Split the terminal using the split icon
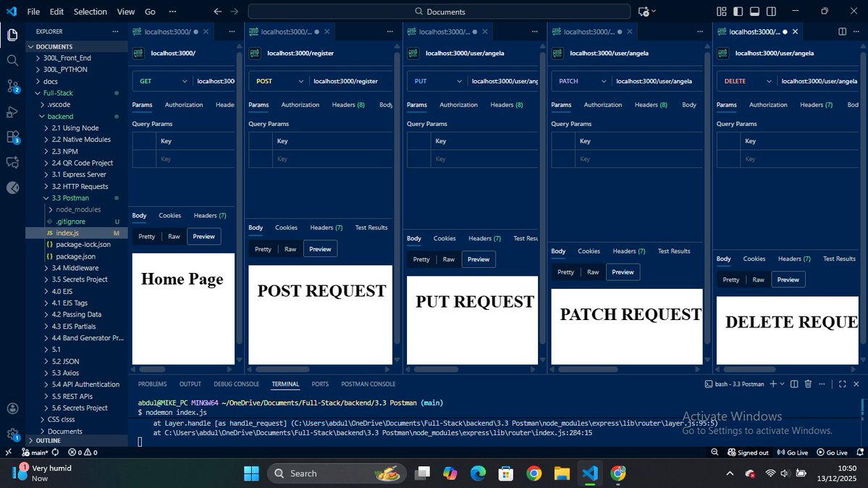This screenshot has height=488, width=868. (x=794, y=384)
